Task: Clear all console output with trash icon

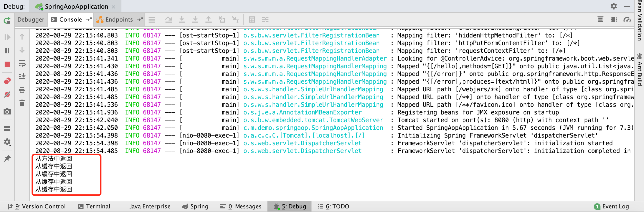Action: click(x=22, y=103)
